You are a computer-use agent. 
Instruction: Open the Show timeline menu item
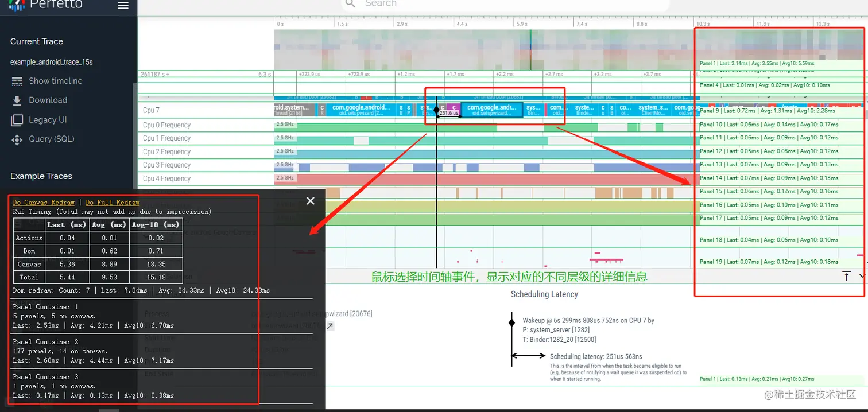pos(56,81)
